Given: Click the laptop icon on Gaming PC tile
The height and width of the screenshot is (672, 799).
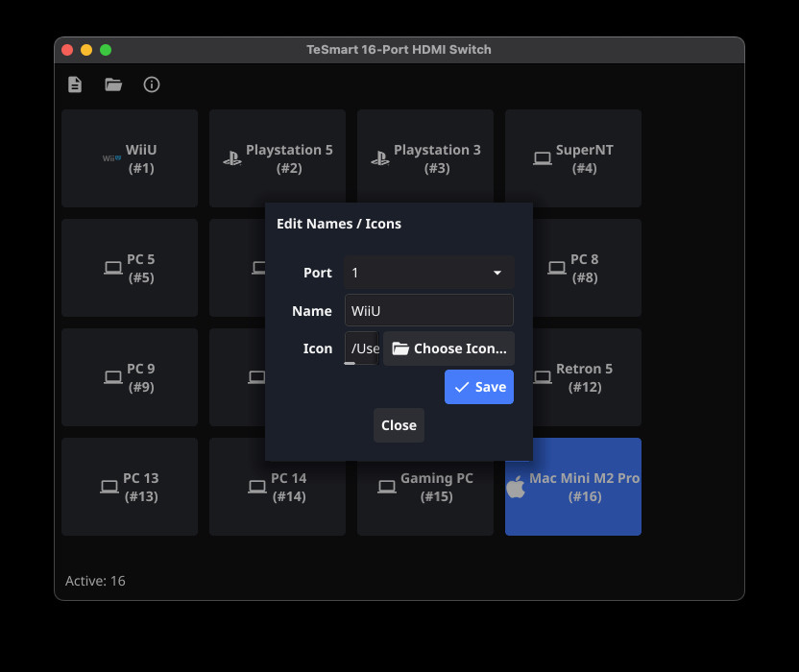Looking at the screenshot, I should pos(387,487).
